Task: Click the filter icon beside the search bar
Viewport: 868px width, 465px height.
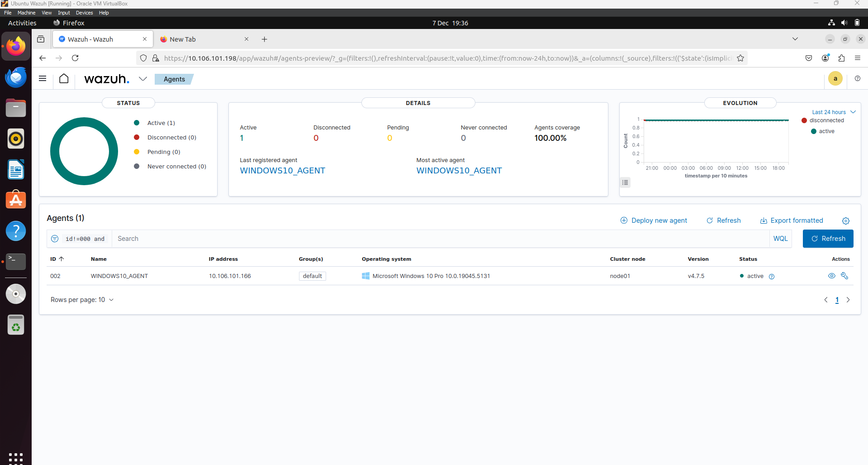Action: tap(54, 239)
